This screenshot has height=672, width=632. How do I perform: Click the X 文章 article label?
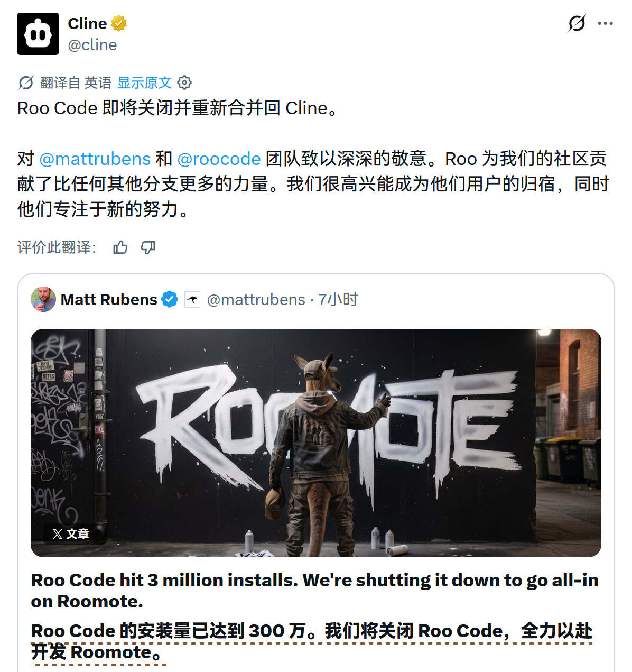tap(71, 534)
